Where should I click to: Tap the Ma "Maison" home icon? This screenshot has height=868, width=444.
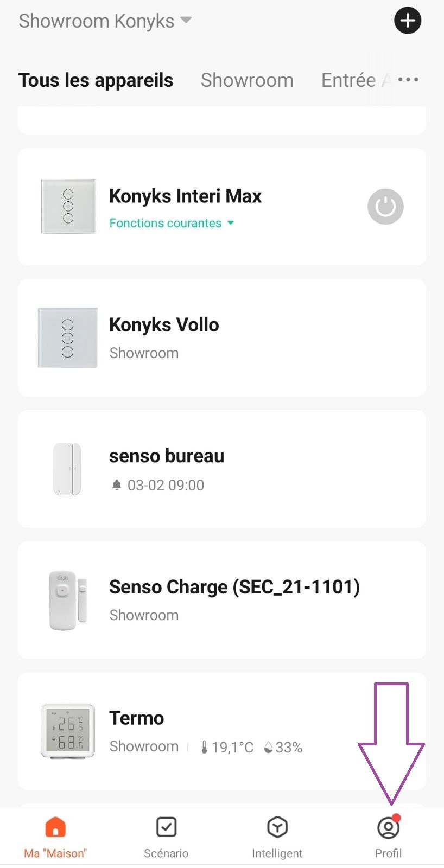pos(55,827)
